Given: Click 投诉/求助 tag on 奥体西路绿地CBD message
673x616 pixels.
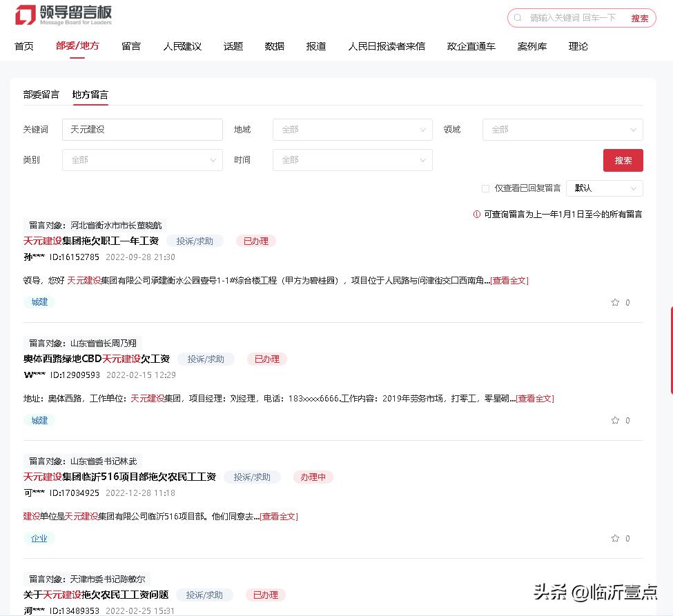Looking at the screenshot, I should click(x=206, y=359).
